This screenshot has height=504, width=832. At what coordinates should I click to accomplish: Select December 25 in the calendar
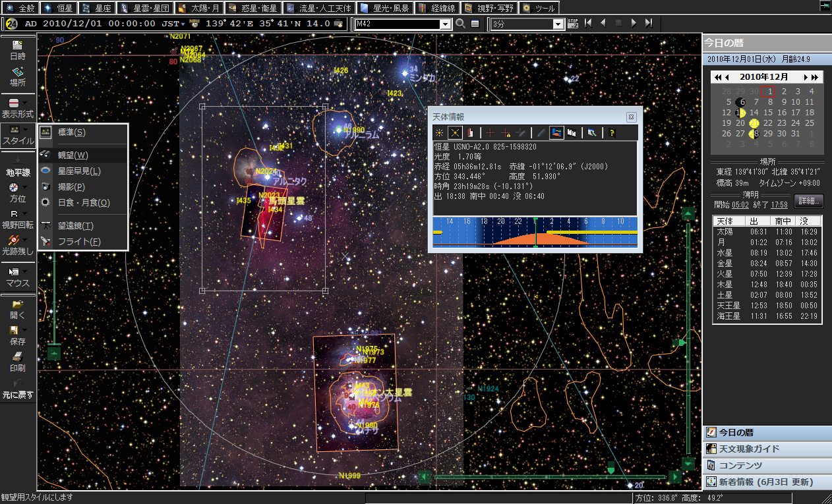810,123
